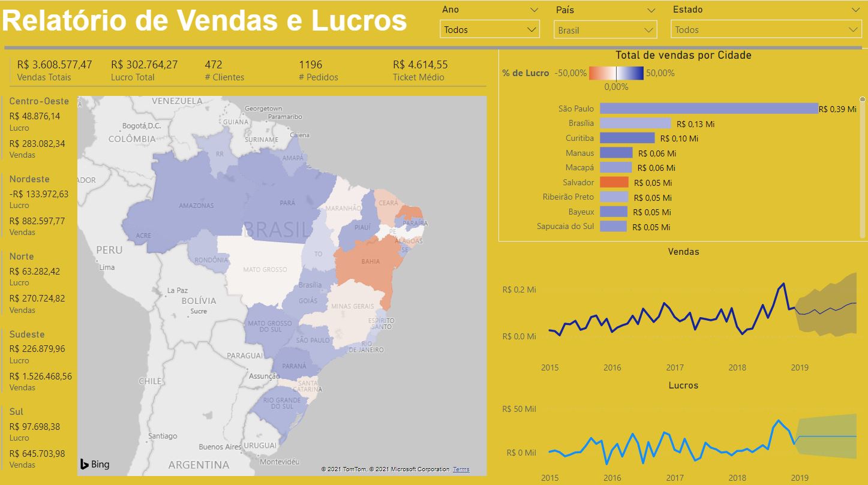Open the Ano slicer dropdown showing Todos

489,29
